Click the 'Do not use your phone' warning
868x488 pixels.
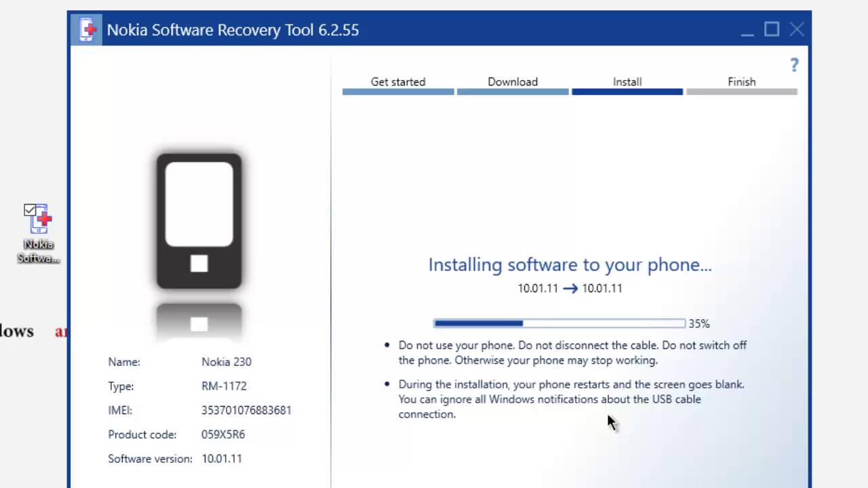[572, 352]
